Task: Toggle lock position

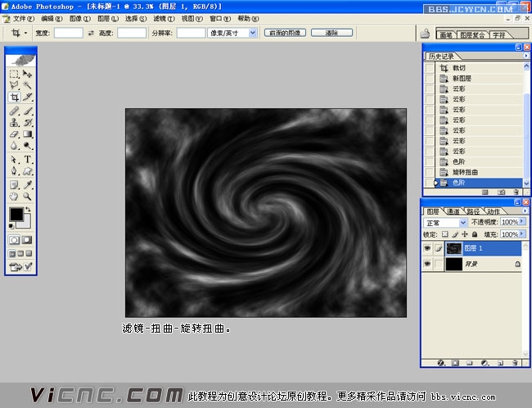Action: (465, 234)
